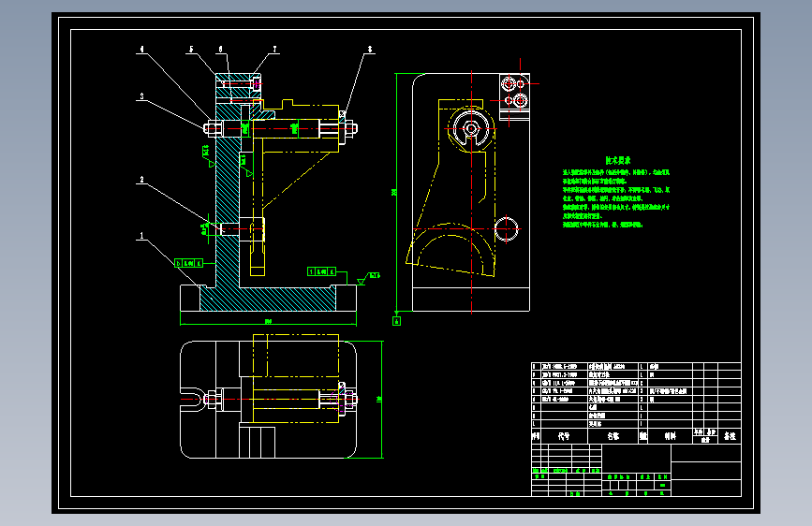Screen dimensions: 812x526
Task: Click balloon number 1 leader label
Action: [x=142, y=236]
